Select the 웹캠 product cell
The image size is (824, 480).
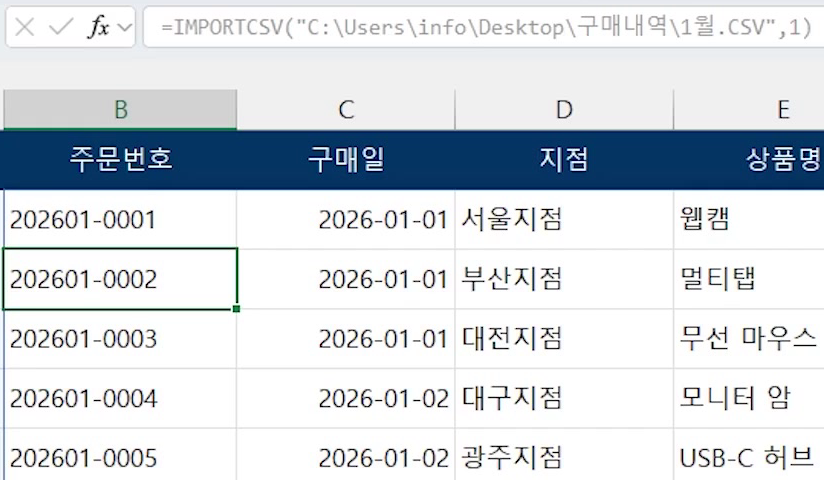(x=749, y=219)
